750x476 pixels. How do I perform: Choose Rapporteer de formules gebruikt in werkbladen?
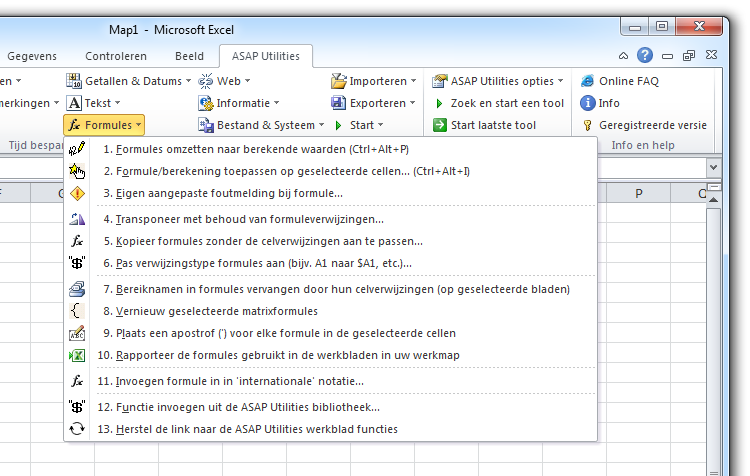point(331,355)
